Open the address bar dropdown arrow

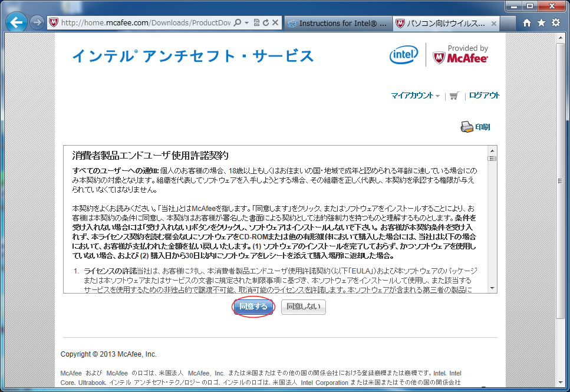[246, 23]
